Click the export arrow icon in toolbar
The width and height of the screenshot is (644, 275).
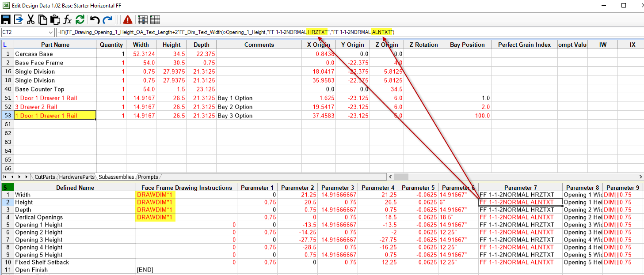tap(19, 19)
